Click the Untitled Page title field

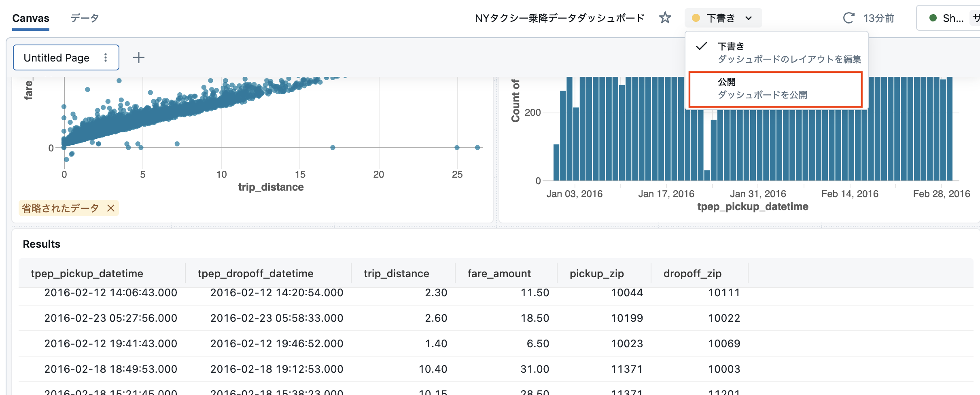coord(57,57)
